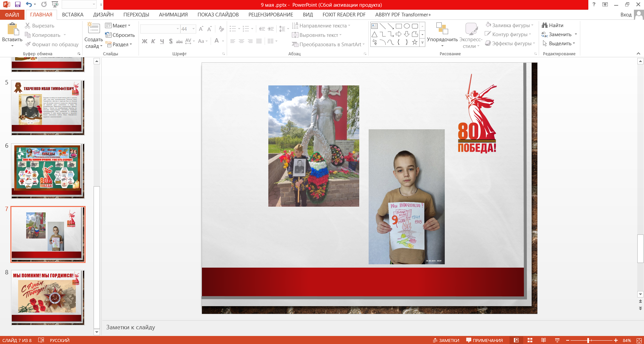Viewport: 644px width, 344px height.
Task: Click ПРИМЕЧАНИЯ button in status bar
Action: 484,340
